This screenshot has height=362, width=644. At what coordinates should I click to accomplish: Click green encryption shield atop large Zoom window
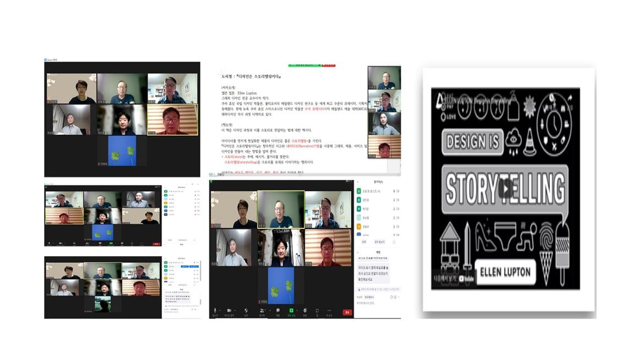pyautogui.click(x=211, y=182)
